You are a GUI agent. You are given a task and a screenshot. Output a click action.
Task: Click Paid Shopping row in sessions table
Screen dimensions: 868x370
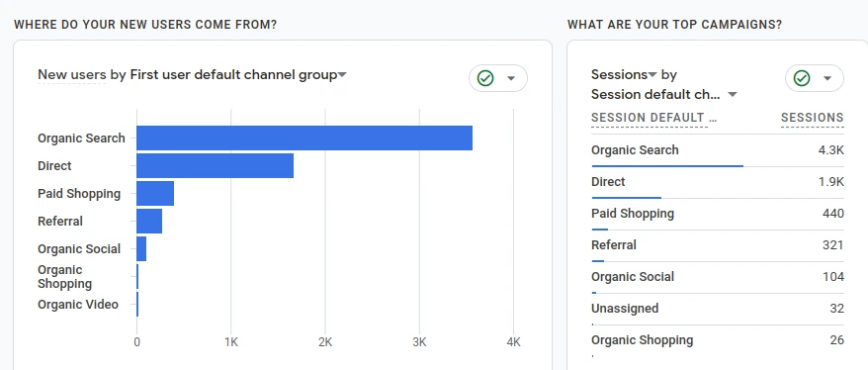[718, 214]
